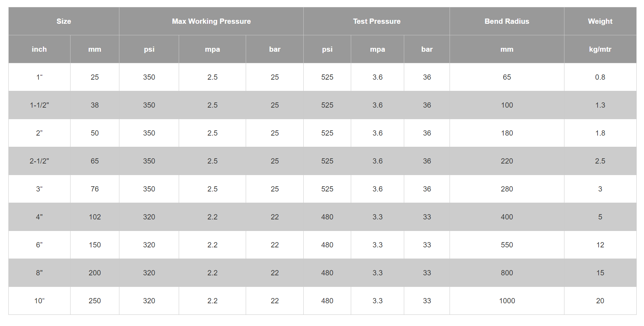The width and height of the screenshot is (644, 326).
Task: Select the Weight column header
Action: (600, 21)
